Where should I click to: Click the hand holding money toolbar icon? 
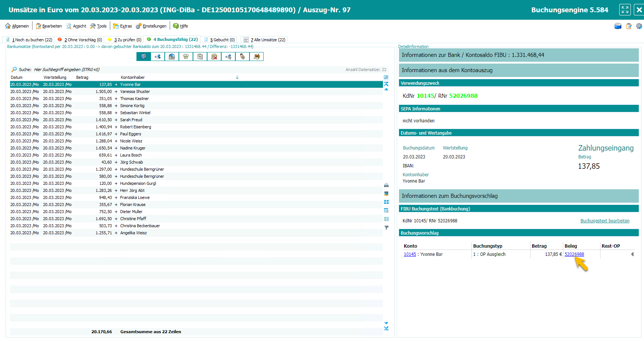(x=242, y=57)
